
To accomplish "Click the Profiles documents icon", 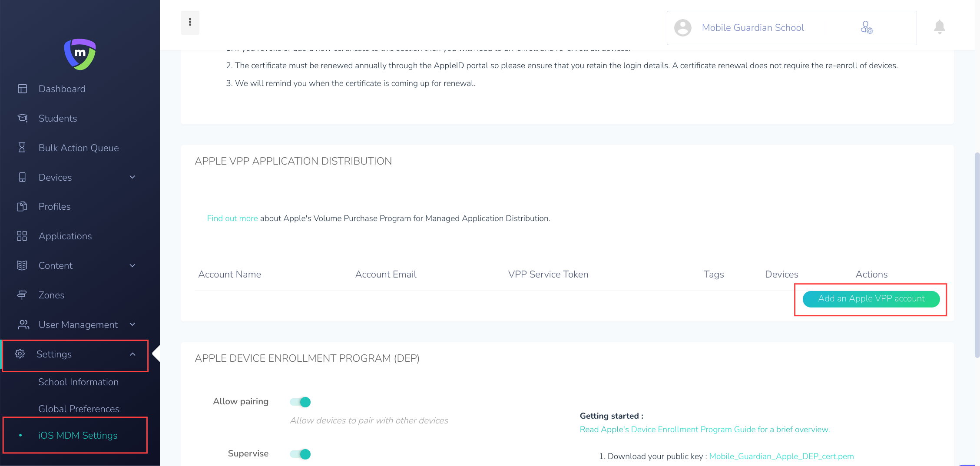I will pyautogui.click(x=22, y=206).
